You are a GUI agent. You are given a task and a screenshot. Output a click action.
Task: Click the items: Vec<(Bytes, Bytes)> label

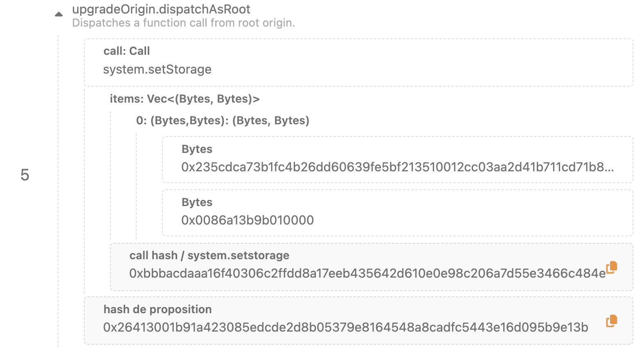(x=185, y=99)
